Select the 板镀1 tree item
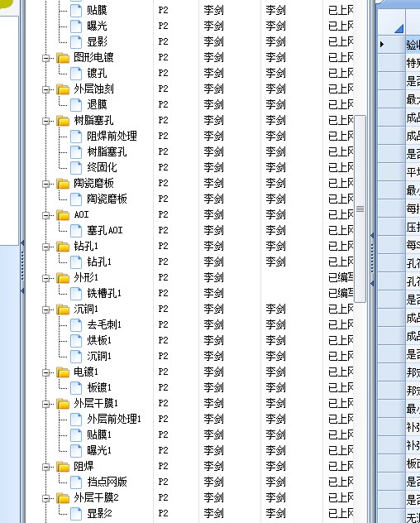The height and width of the screenshot is (523, 420). [x=99, y=387]
